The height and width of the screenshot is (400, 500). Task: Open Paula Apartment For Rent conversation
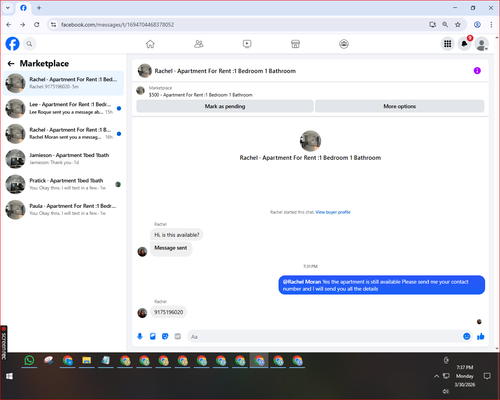point(63,210)
